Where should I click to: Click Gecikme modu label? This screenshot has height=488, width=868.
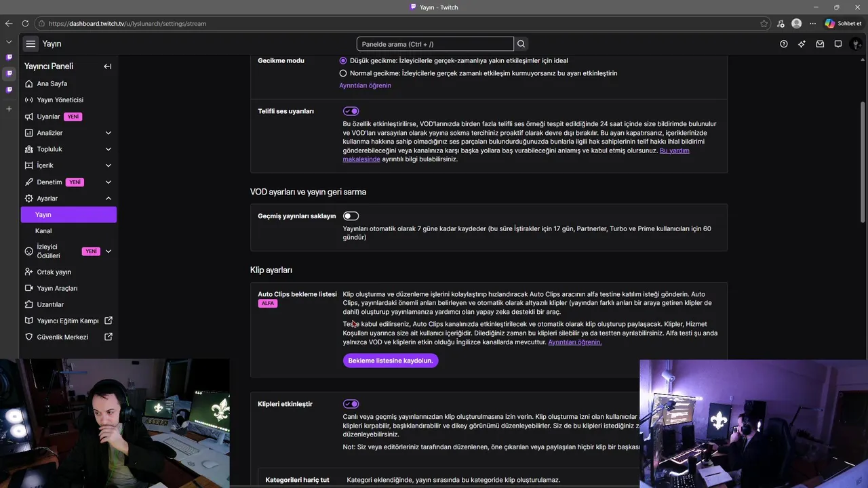281,60
